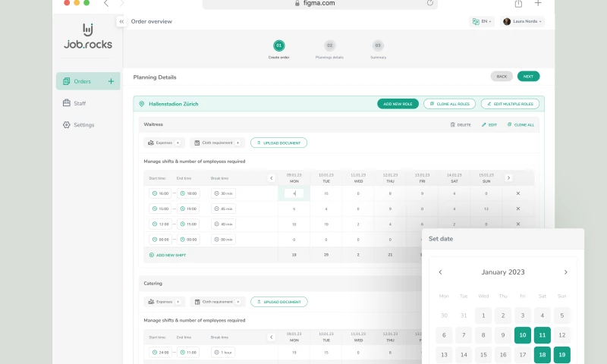Click the Hallenstadion Zürich location pin icon
607x364 pixels.
pyautogui.click(x=142, y=104)
